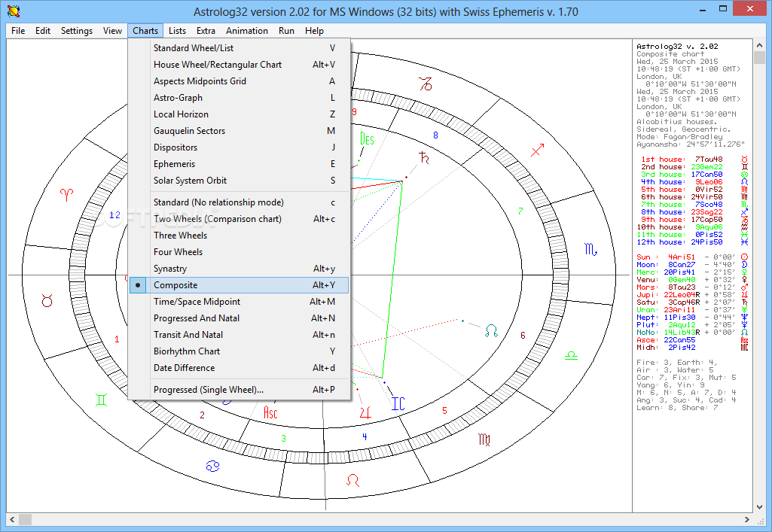Select Progressed And Natal mode
This screenshot has width=772, height=532.
click(x=239, y=318)
